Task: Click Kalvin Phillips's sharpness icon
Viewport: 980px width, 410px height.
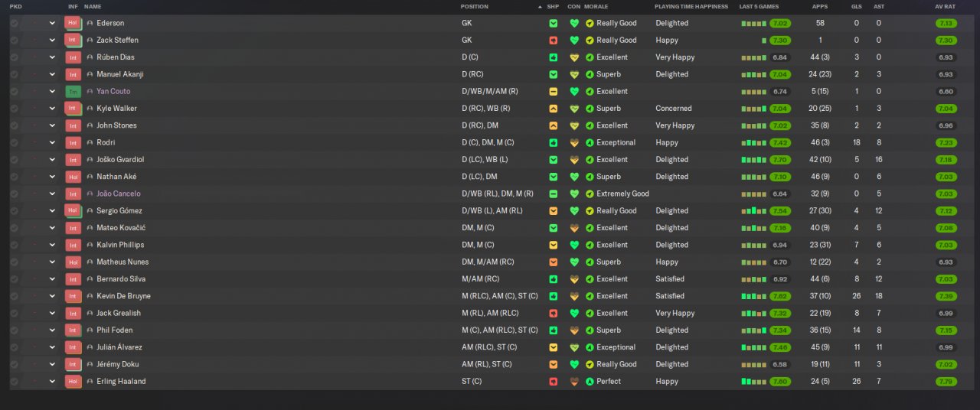Action: [x=554, y=245]
